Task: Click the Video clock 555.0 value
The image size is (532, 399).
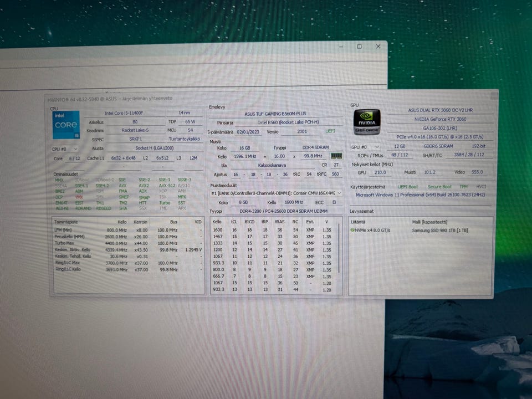Action: pyautogui.click(x=477, y=172)
